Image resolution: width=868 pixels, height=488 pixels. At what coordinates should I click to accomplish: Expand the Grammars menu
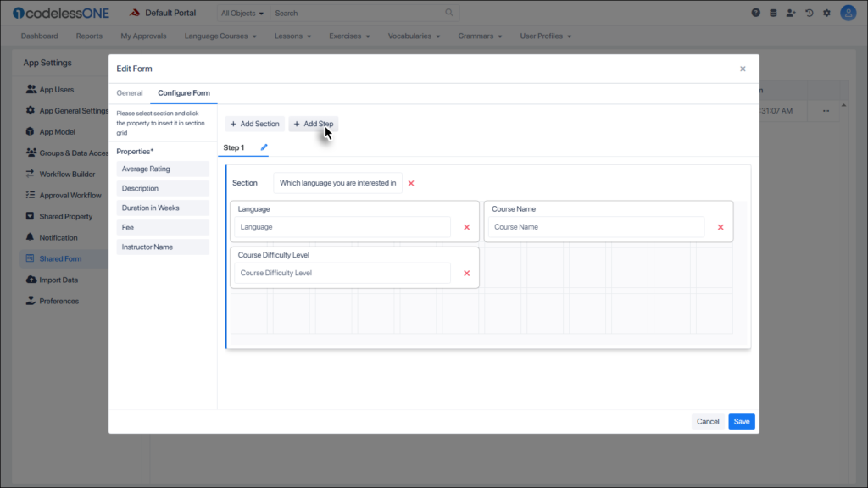pos(480,36)
